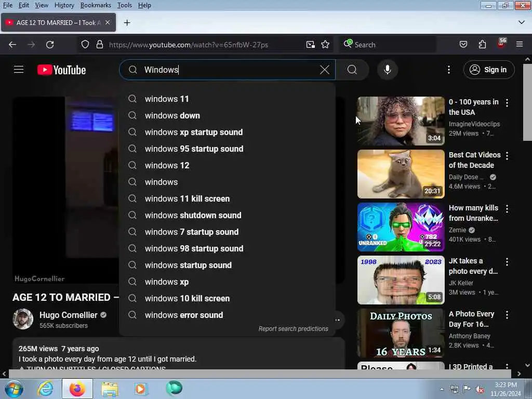Select suggestion windows 12

[x=228, y=165]
